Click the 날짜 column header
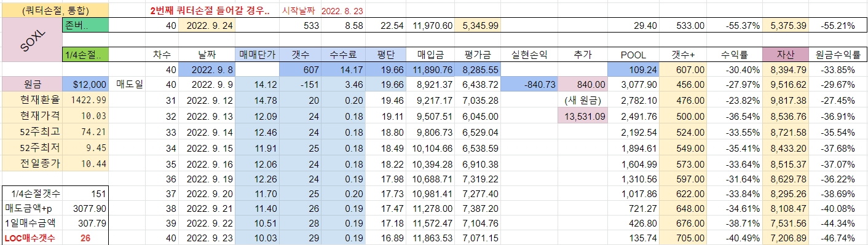 [207, 54]
